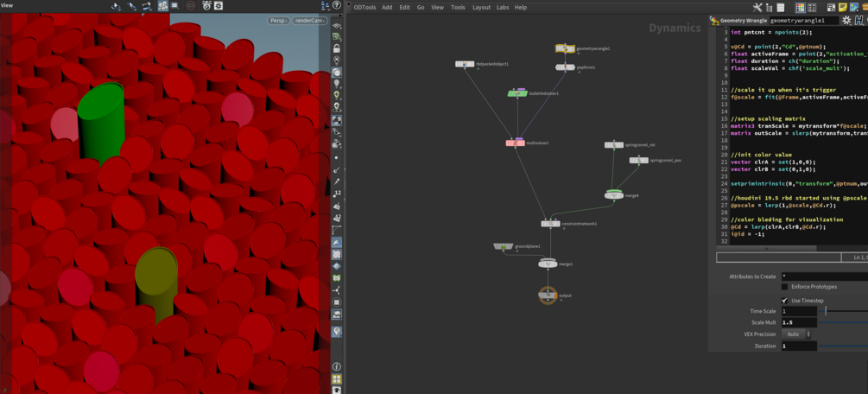Screen dimensions: 868x394
Task: Click the viewport layout grid icon
Action: [x=337, y=379]
